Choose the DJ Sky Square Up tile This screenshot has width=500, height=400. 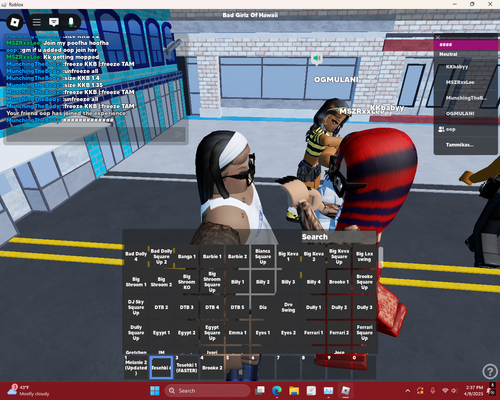tap(136, 307)
